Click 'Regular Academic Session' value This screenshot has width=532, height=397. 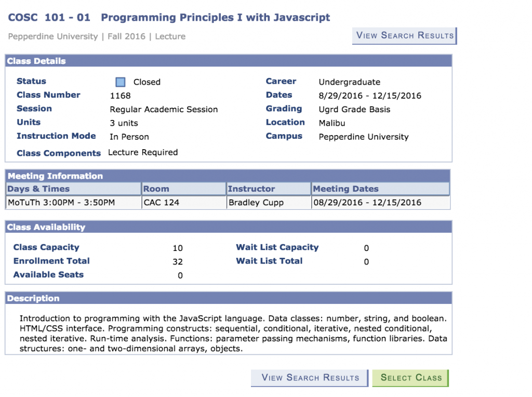coord(164,110)
